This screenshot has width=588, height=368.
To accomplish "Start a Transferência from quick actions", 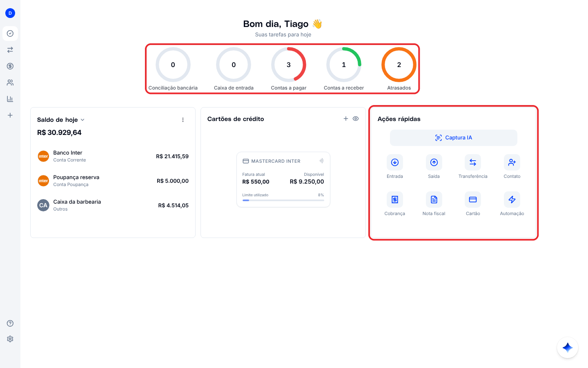I will [473, 163].
